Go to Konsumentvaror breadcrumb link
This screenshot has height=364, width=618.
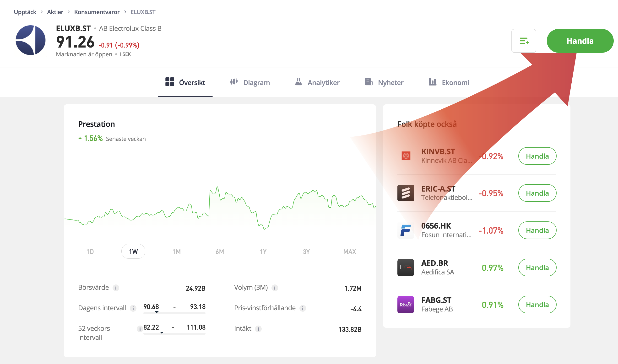coord(97,12)
